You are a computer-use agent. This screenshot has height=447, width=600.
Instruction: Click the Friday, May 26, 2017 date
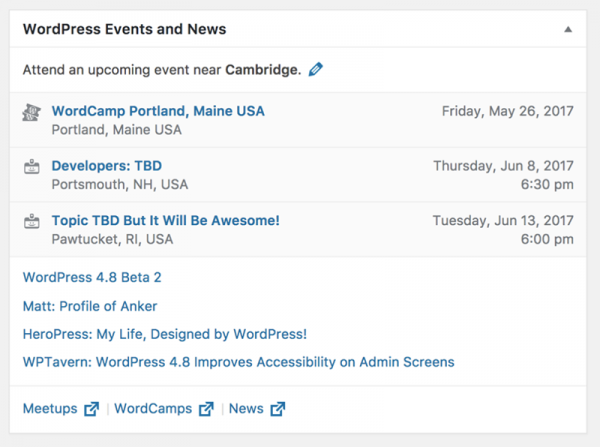click(x=508, y=111)
